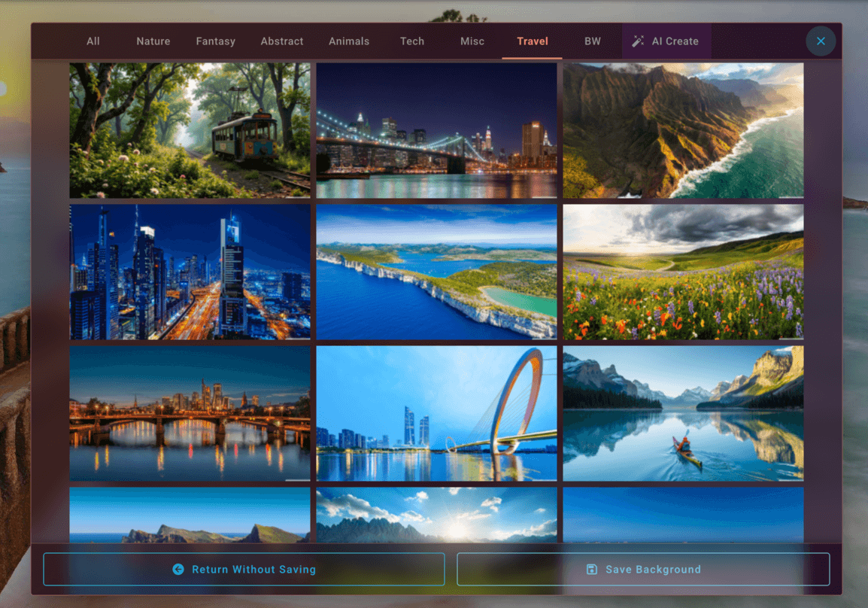Select the blue futuristic cityscape background
868x608 pixels.
[x=190, y=272]
